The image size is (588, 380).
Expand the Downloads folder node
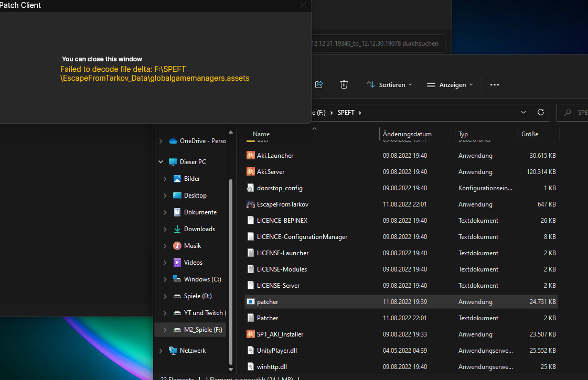(x=165, y=229)
